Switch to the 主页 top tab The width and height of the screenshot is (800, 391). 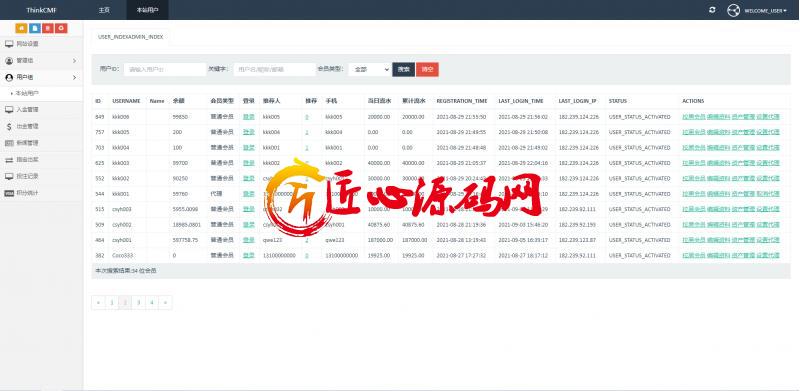pos(104,10)
